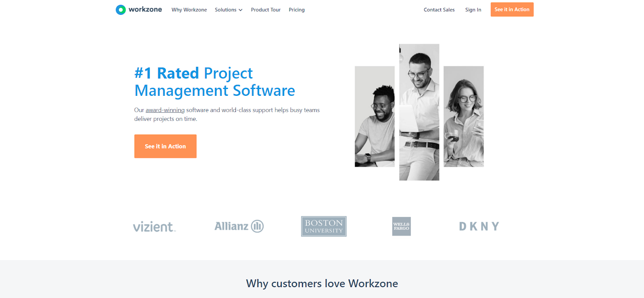The width and height of the screenshot is (644, 298).
Task: Click the vizient logo
Action: click(x=155, y=226)
